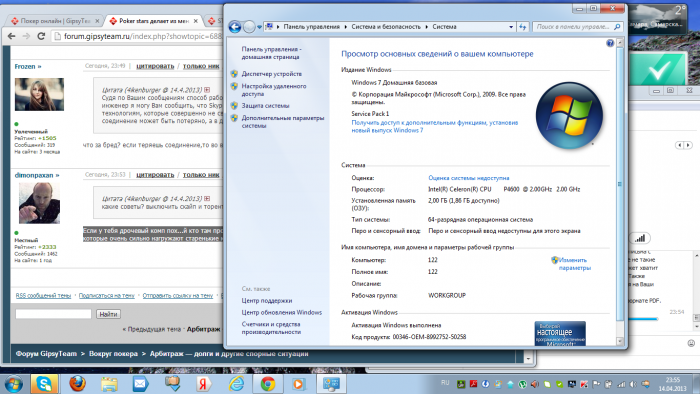Click Chrome's reload page button
700x394 pixels.
41,36
